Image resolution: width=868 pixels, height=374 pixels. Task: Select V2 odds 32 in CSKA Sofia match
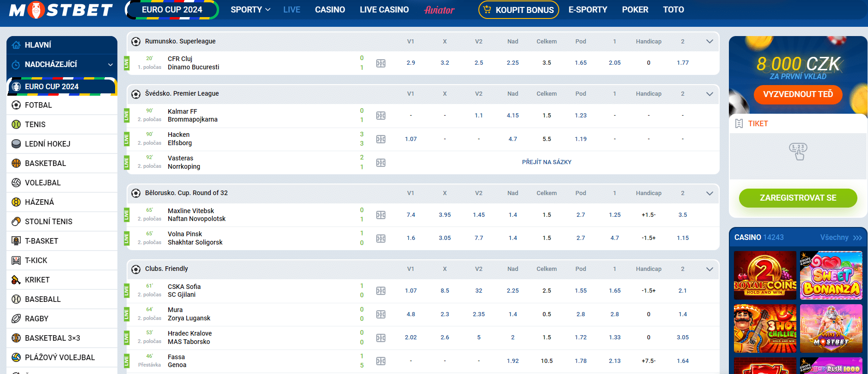[479, 291]
